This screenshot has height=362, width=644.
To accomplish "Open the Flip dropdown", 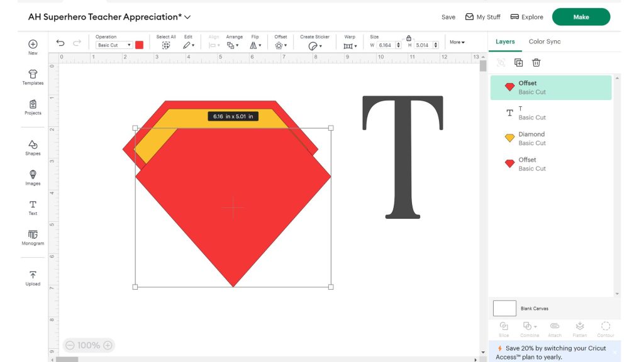I will 255,45.
